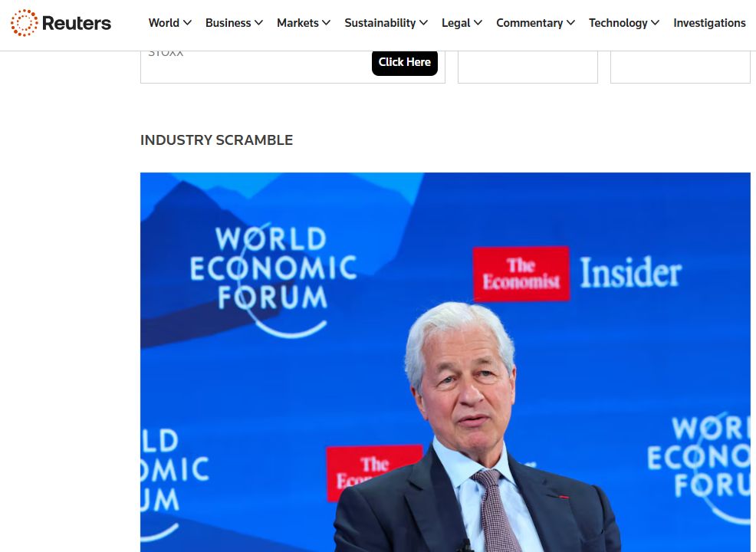This screenshot has width=756, height=552.
Task: Click the INDUSTRY SCRAMBLE heading
Action: (x=216, y=140)
